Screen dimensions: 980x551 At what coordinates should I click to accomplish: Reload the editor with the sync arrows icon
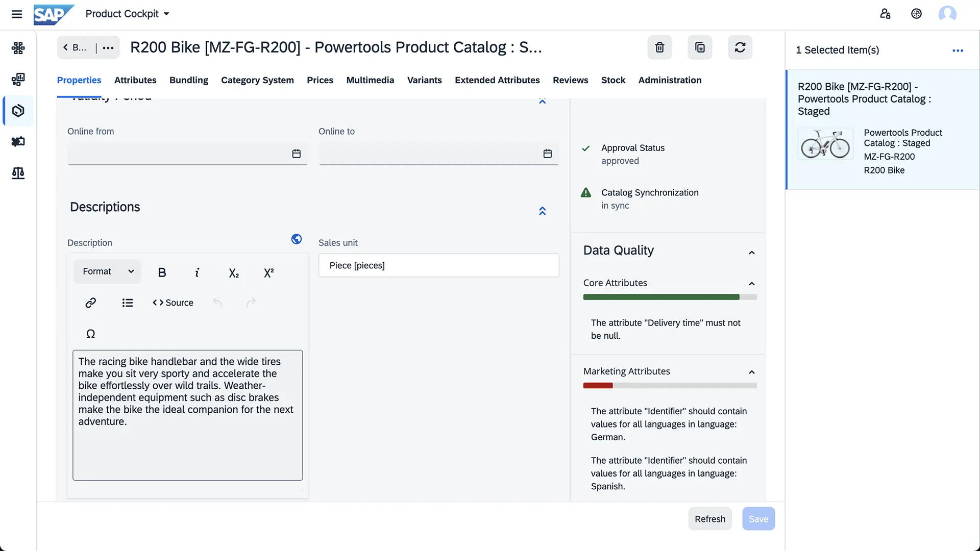click(740, 47)
